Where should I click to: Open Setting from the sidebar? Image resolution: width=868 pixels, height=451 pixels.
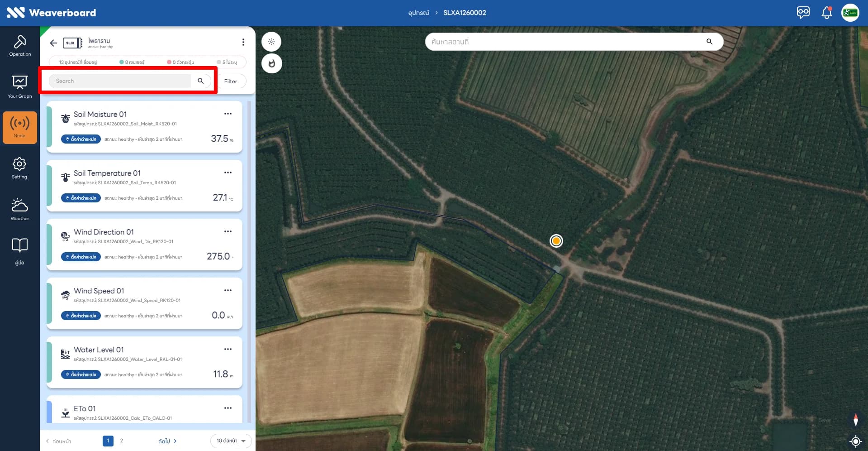[x=19, y=168]
